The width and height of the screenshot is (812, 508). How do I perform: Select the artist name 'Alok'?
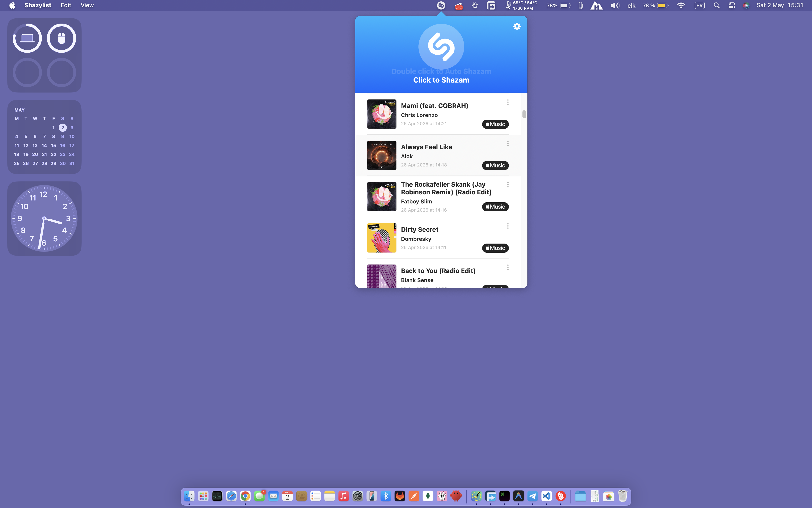click(x=407, y=156)
